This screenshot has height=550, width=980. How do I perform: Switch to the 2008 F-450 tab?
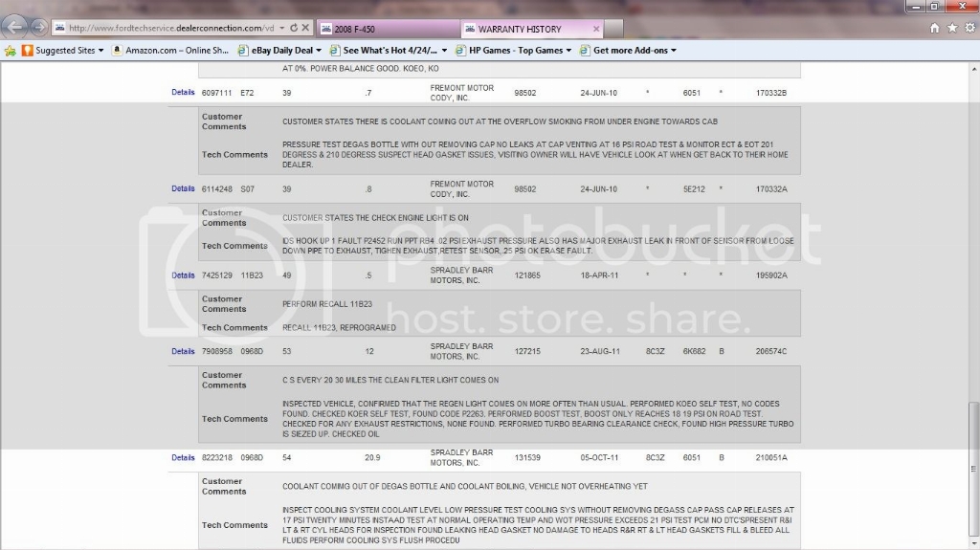tap(388, 29)
